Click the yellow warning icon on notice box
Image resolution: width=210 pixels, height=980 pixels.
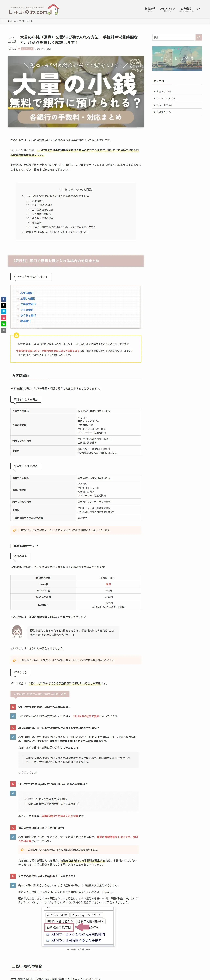(16, 335)
